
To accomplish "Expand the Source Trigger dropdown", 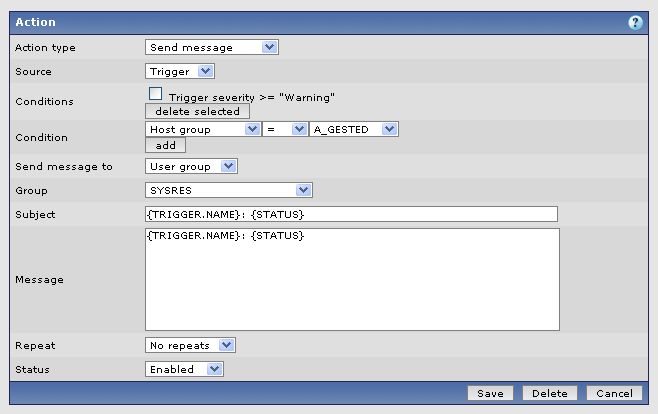I will coord(180,71).
